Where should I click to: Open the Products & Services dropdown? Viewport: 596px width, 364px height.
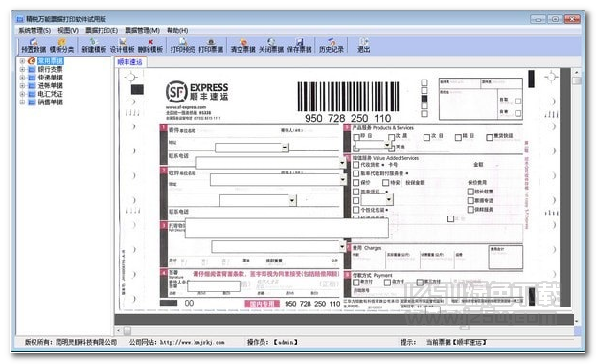(x=387, y=145)
